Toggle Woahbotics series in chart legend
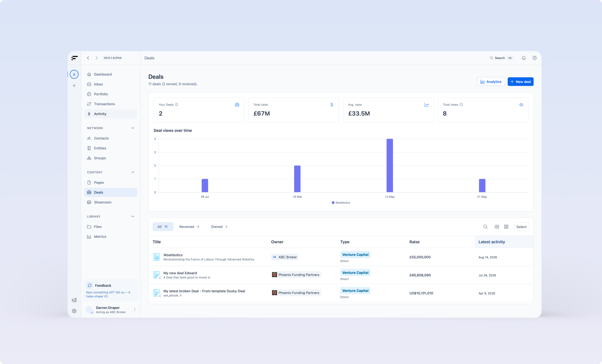This screenshot has width=602, height=364. (341, 203)
